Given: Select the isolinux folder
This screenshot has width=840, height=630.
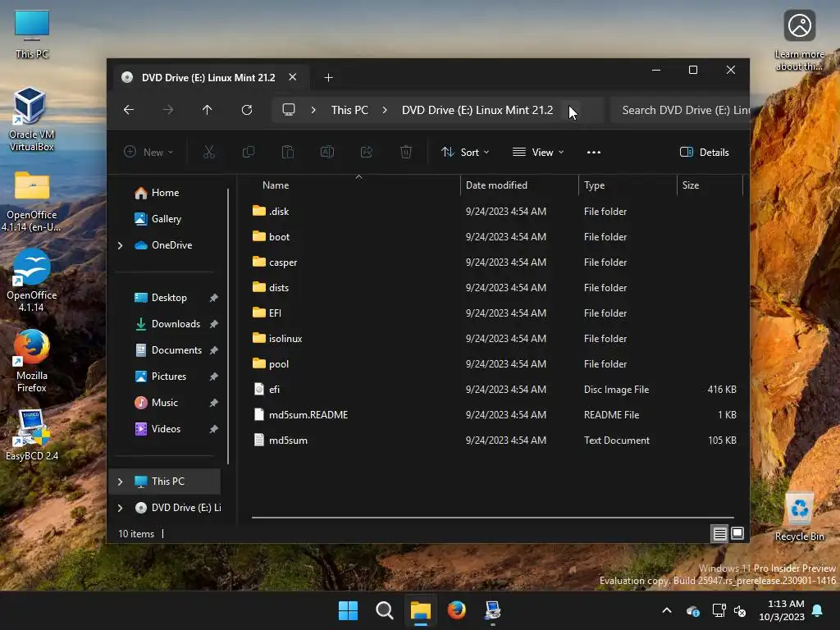Looking at the screenshot, I should 495,339.
